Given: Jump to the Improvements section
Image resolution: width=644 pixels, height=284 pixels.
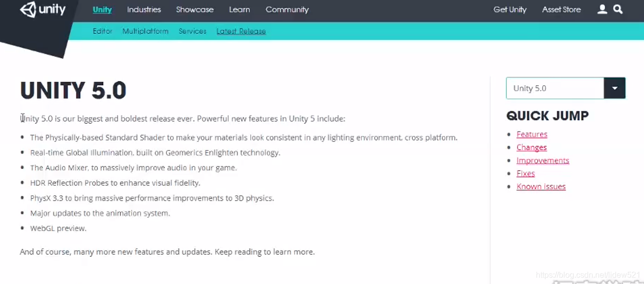Looking at the screenshot, I should point(543,160).
